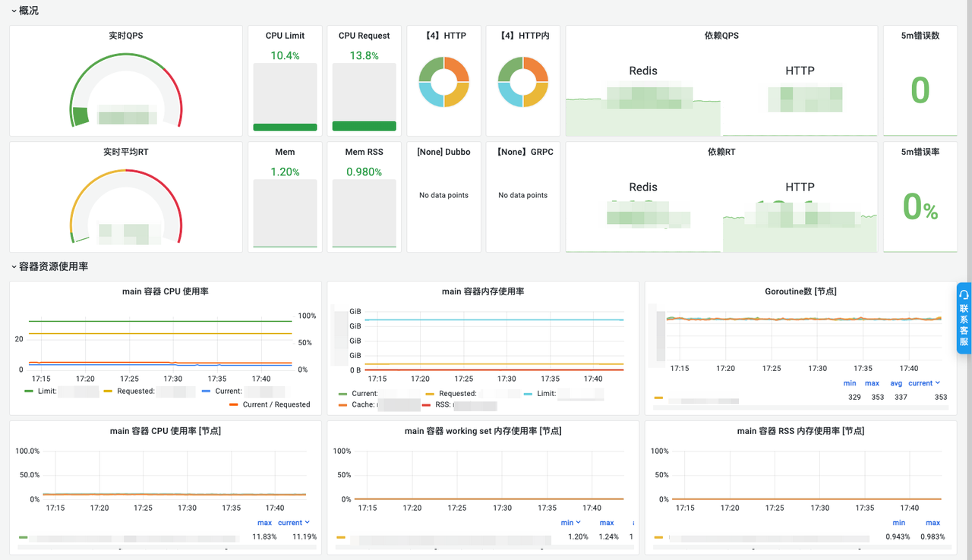Viewport: 972px width, 560px height.
Task: Sort working set legend by max column
Action: click(607, 523)
